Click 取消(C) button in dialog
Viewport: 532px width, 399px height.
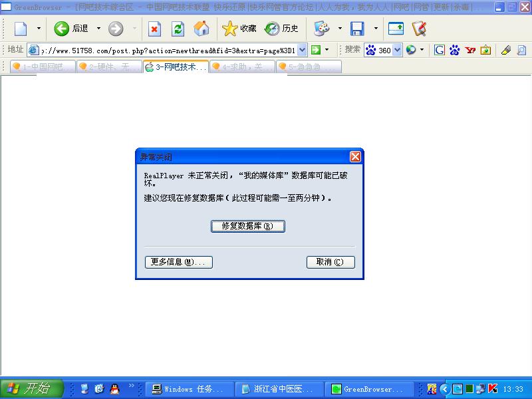(331, 262)
